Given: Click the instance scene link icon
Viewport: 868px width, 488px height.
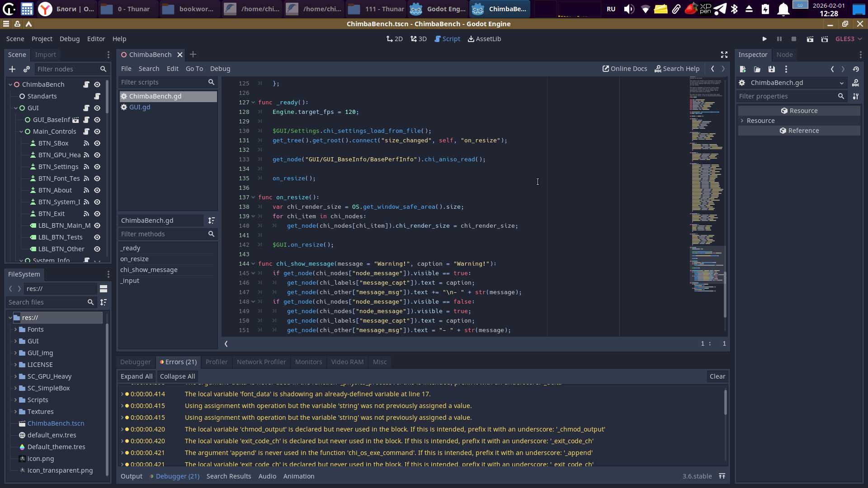Looking at the screenshot, I should 27,69.
